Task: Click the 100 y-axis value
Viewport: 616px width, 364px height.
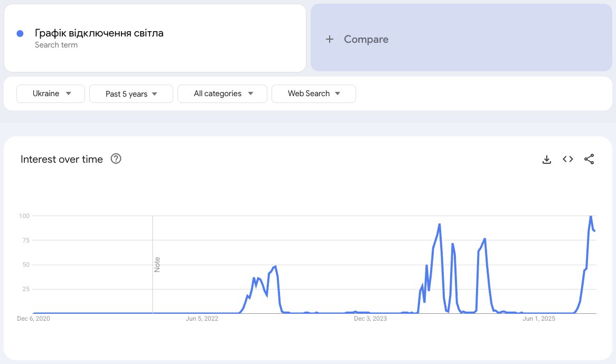Action: (x=24, y=216)
